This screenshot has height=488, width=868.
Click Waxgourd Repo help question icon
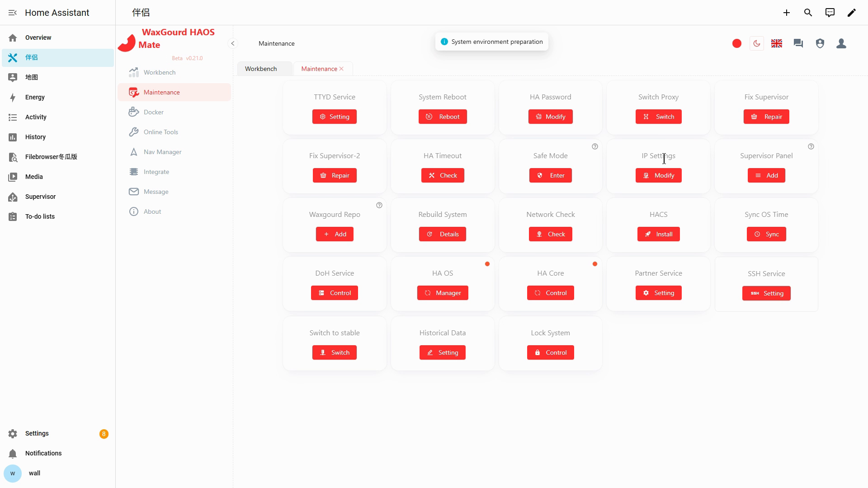[x=379, y=205]
